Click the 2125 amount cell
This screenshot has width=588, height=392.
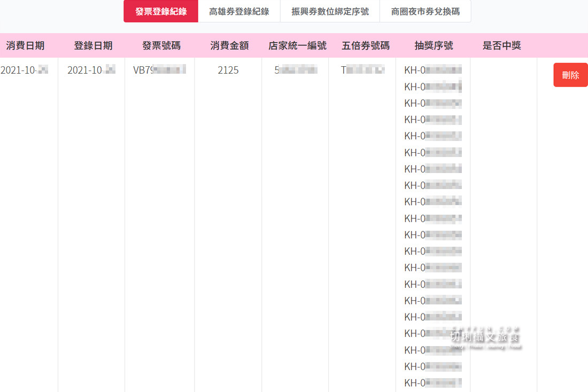coord(228,70)
